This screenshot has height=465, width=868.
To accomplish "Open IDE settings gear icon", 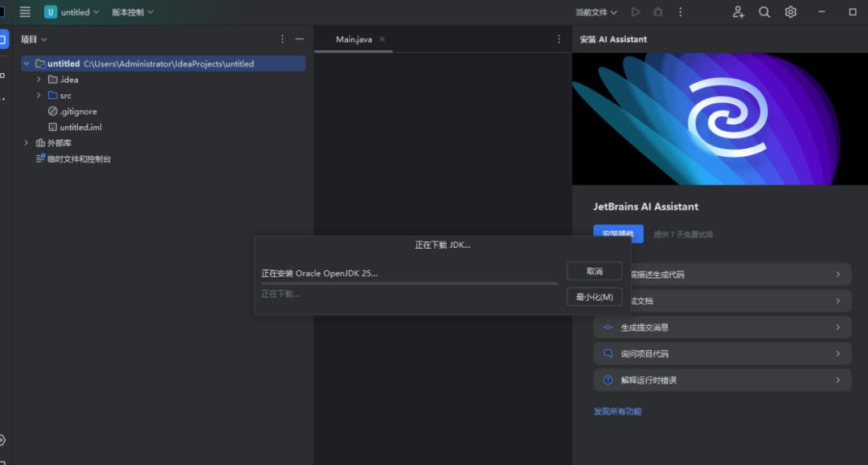I will [x=791, y=12].
